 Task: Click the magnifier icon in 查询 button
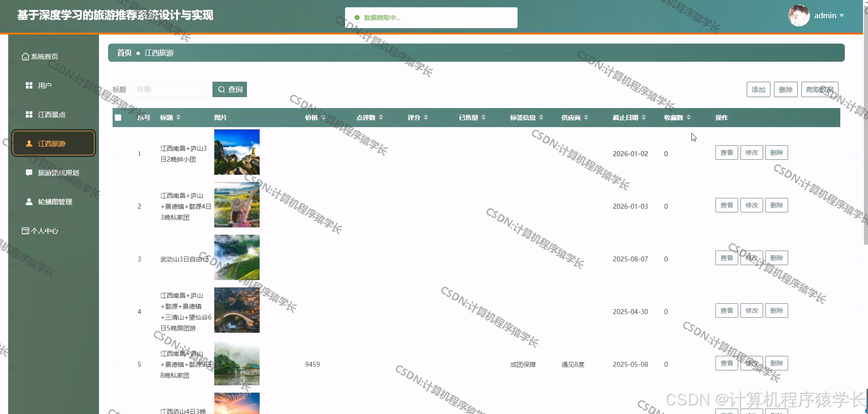point(222,89)
